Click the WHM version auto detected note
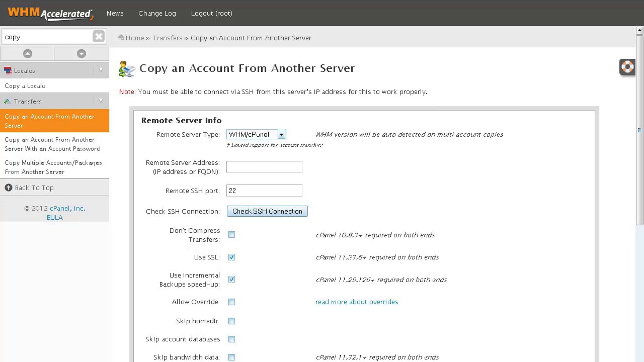This screenshot has height=362, width=644. click(x=409, y=134)
